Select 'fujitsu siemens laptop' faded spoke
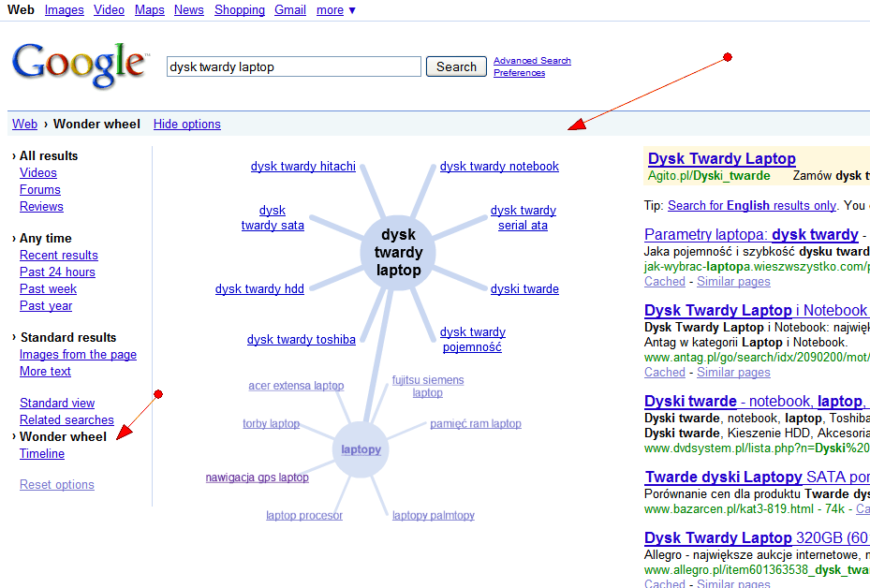Image resolution: width=870 pixels, height=588 pixels. pyautogui.click(x=428, y=386)
